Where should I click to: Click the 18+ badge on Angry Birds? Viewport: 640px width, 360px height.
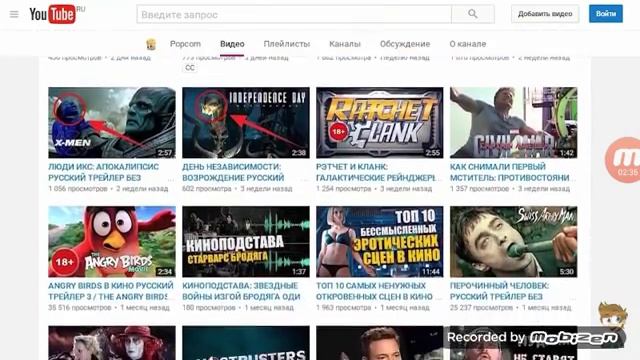tap(65, 262)
